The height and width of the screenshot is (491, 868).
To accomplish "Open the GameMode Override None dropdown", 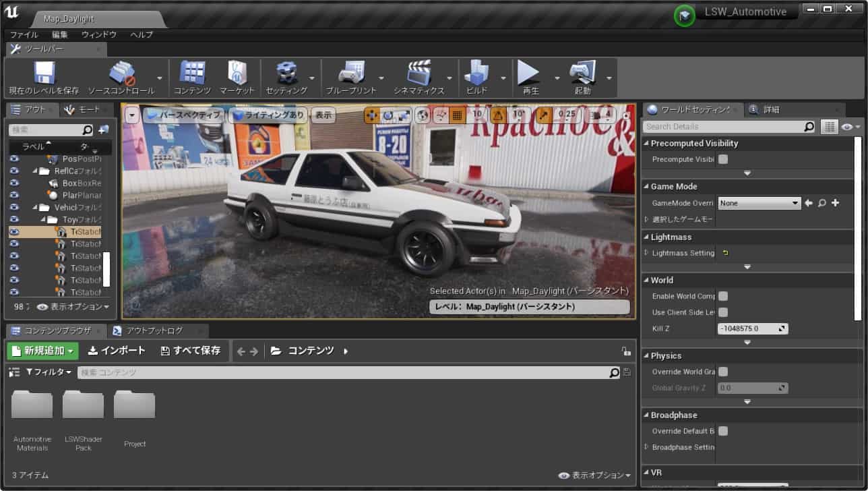I will pyautogui.click(x=759, y=203).
